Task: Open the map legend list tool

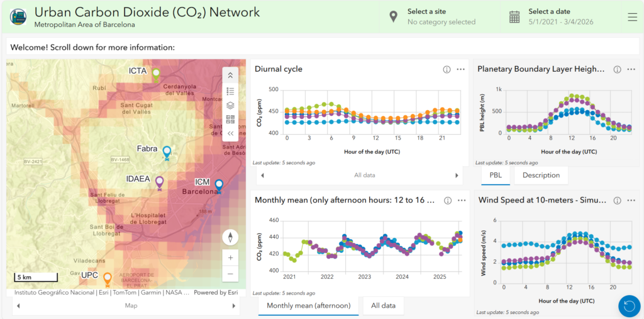Action: pyautogui.click(x=230, y=91)
